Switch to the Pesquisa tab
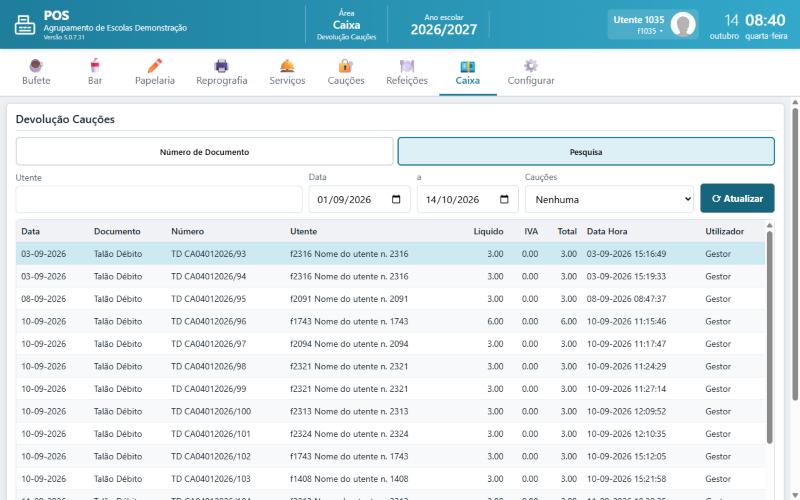 pyautogui.click(x=586, y=152)
